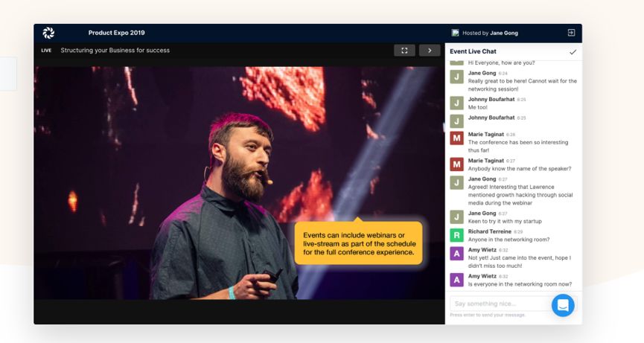The image size is (644, 343).
Task: Click the app logo in top-left corner
Action: 48,33
